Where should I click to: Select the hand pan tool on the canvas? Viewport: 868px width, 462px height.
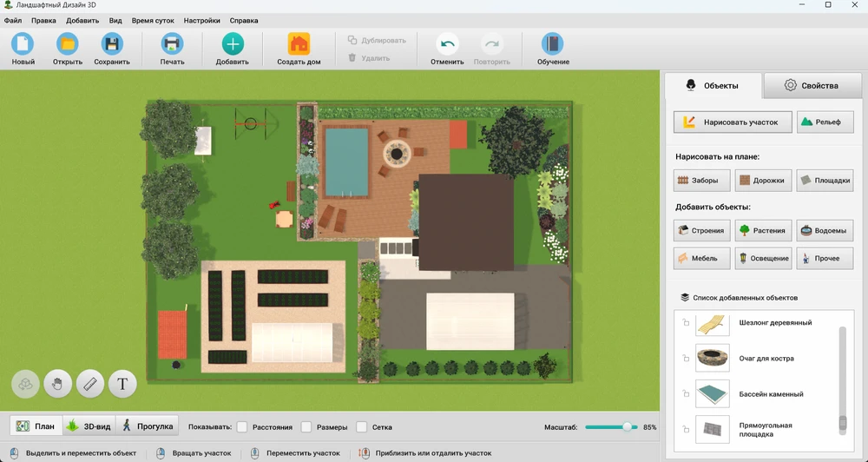(x=57, y=383)
